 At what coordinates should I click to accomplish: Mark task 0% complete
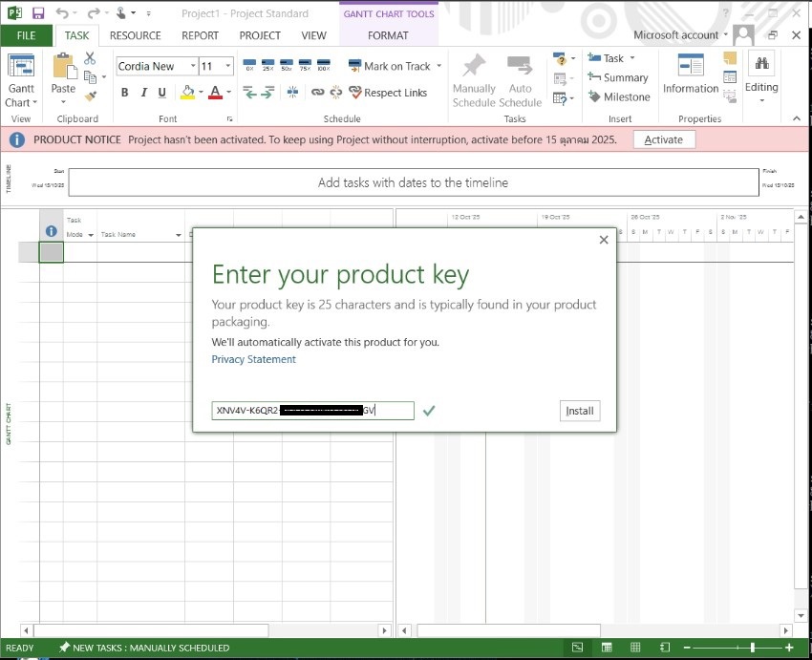(249, 65)
